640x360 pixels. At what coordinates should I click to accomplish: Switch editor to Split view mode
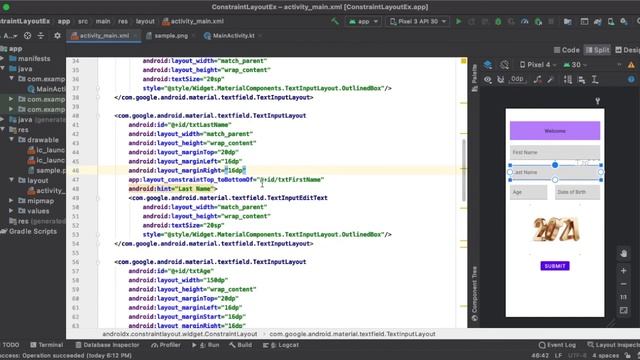[597, 50]
